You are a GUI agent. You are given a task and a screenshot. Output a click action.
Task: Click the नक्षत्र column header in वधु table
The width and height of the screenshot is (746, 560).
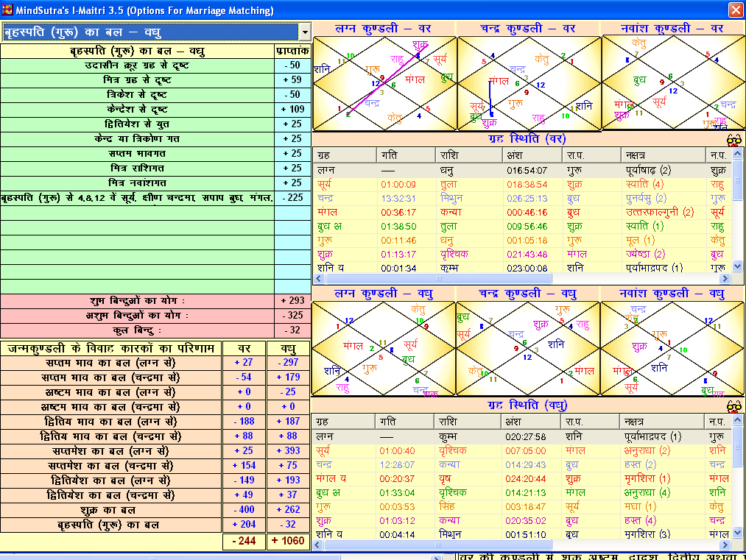662,422
